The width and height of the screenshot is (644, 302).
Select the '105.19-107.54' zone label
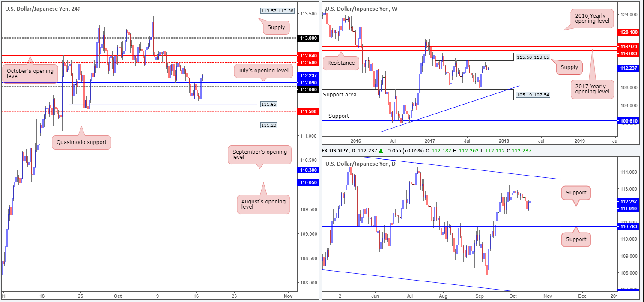532,94
